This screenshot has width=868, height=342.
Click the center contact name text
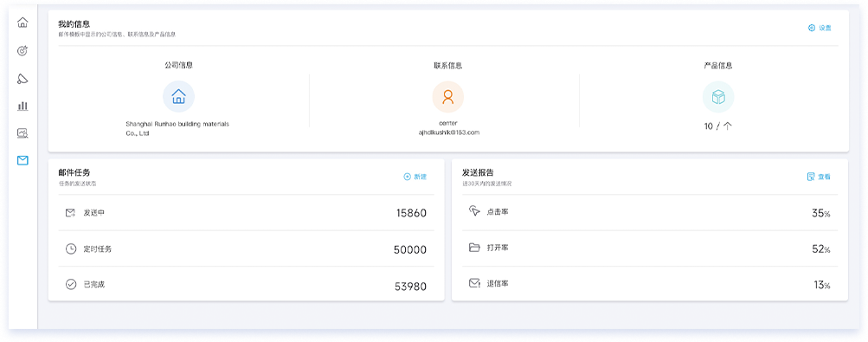447,123
